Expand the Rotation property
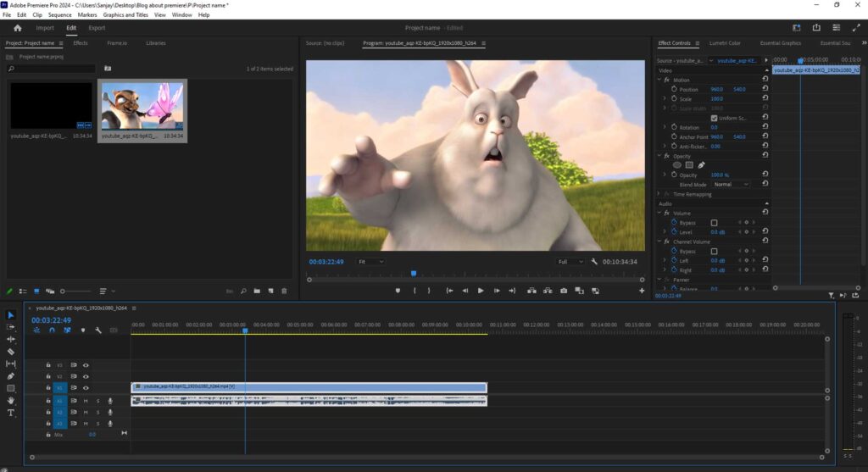Viewport: 868px width, 472px height. 665,127
